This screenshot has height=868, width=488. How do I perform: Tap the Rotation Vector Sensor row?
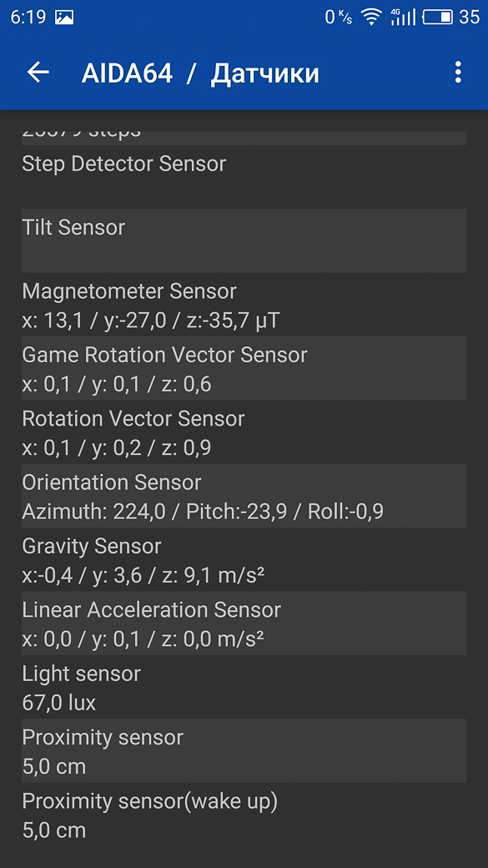[x=244, y=431]
